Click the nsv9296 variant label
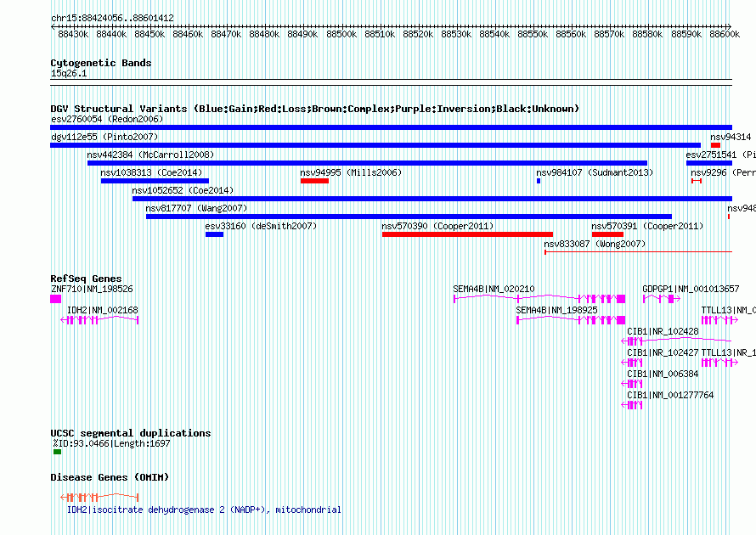Image resolution: width=756 pixels, height=535 pixels. (x=723, y=172)
